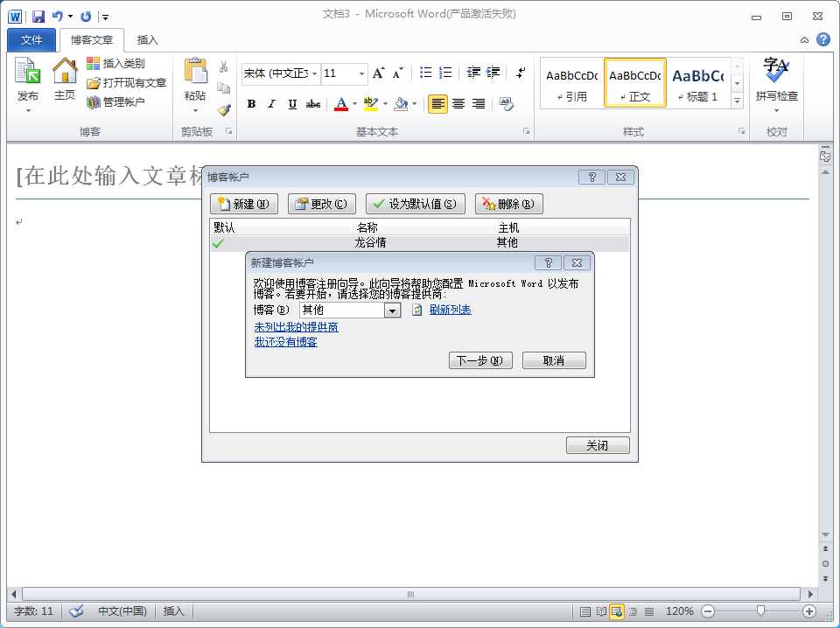This screenshot has width=840, height=628.
Task: Expand styles gallery more button
Action: pos(738,101)
